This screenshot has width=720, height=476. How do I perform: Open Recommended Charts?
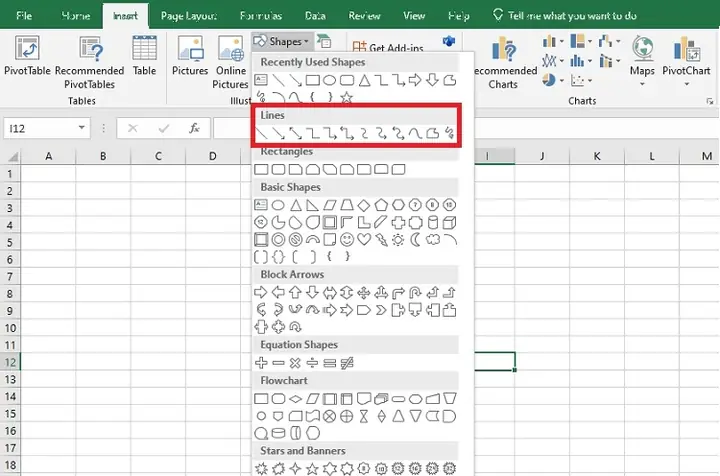click(x=503, y=63)
